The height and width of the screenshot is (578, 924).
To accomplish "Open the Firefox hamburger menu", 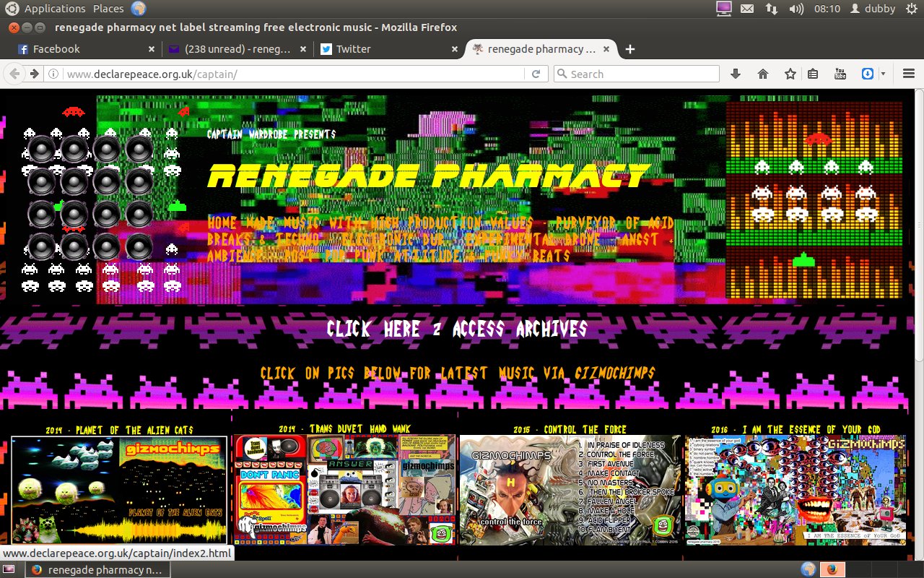I will click(909, 74).
